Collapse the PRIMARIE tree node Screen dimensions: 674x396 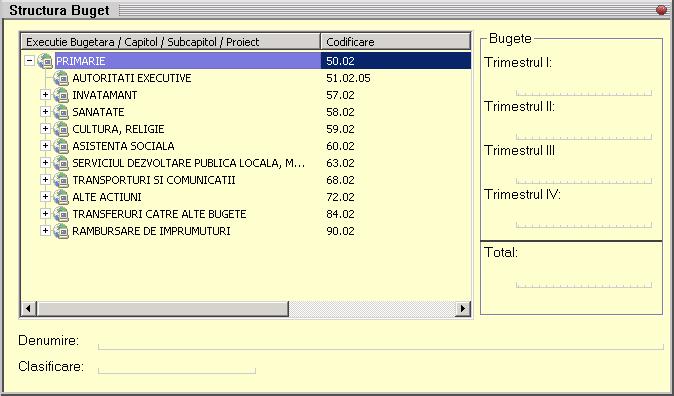[x=29, y=61]
